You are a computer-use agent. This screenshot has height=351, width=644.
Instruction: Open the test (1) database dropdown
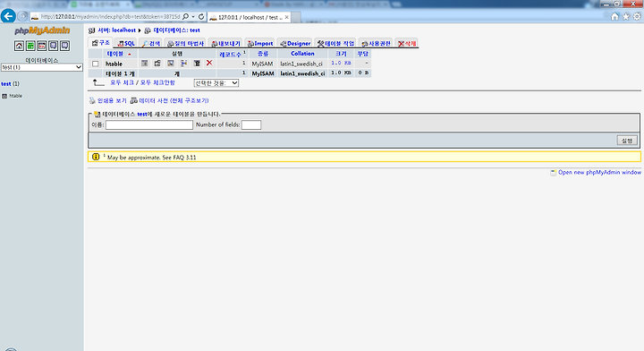click(42, 67)
